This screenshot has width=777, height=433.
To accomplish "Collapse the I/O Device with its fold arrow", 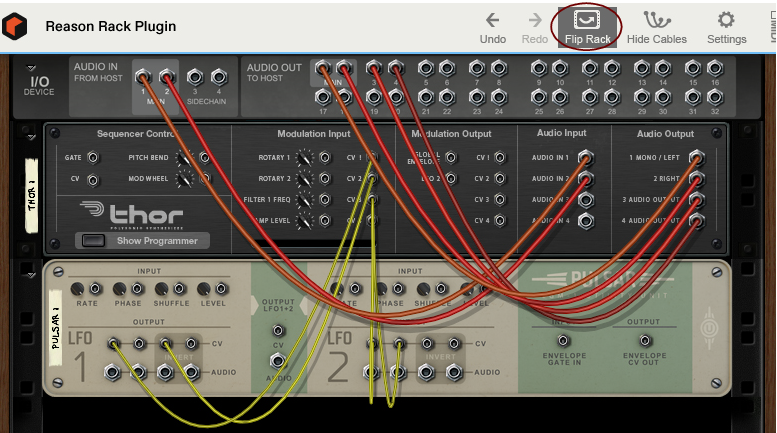I will [x=31, y=68].
